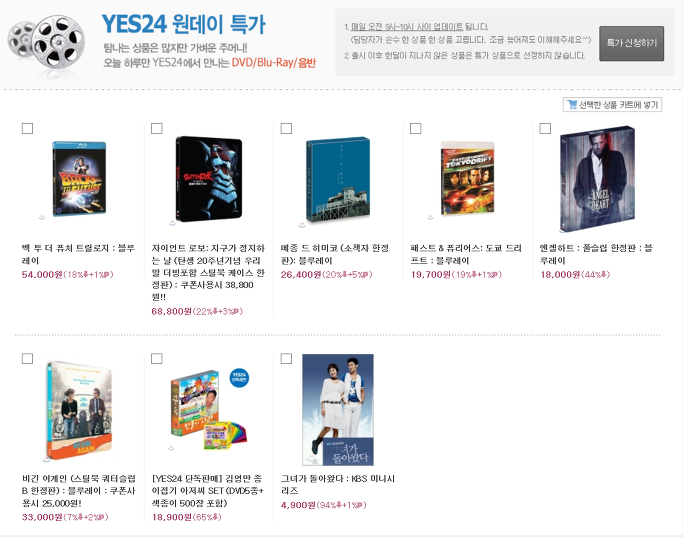The height and width of the screenshot is (537, 683).
Task: Tick the Giant Robo product checkbox
Action: [157, 128]
